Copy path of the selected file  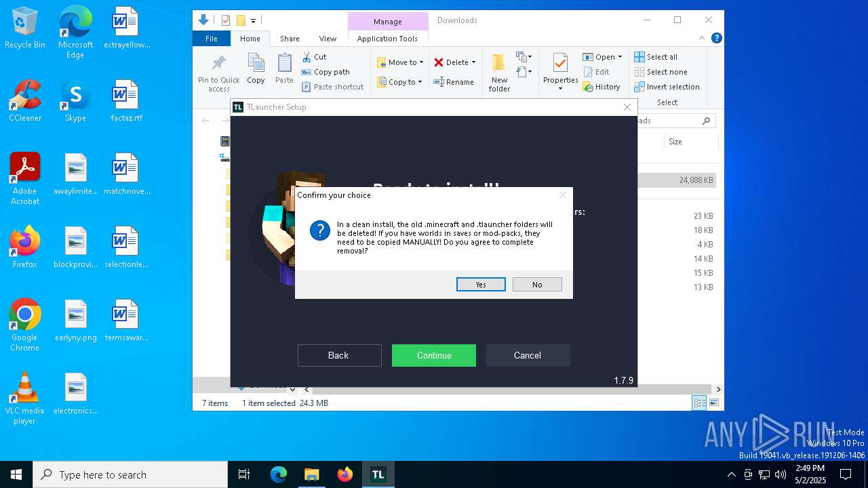click(325, 72)
